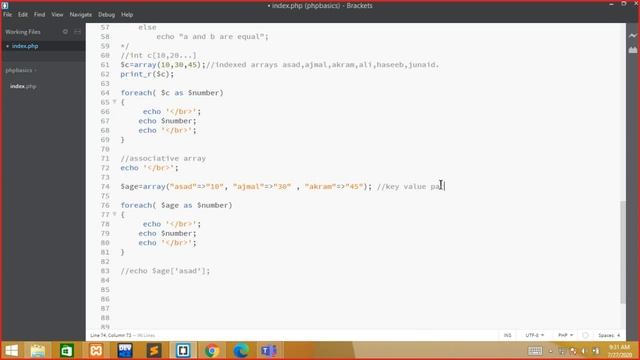Click the 'print_r($c);' code on line 62

tap(147, 74)
